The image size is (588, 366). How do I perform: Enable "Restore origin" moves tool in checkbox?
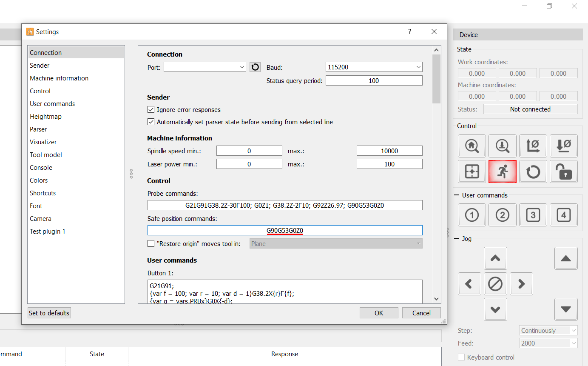click(x=151, y=244)
